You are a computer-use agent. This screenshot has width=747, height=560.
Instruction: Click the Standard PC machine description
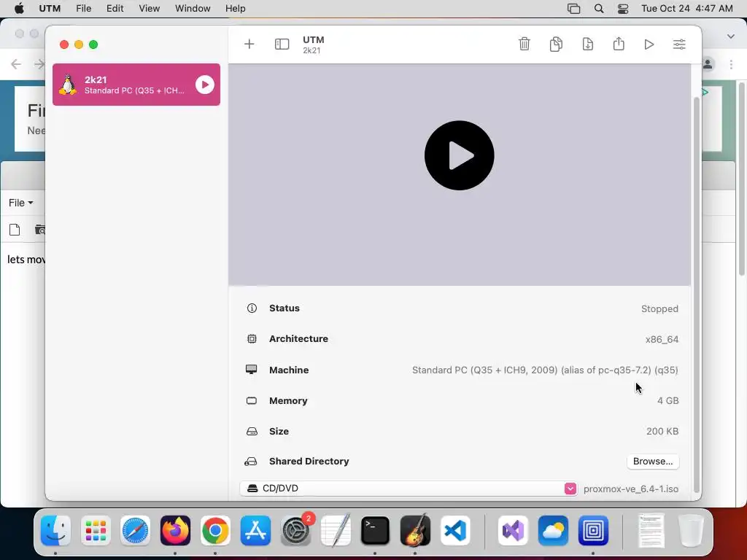click(x=545, y=370)
